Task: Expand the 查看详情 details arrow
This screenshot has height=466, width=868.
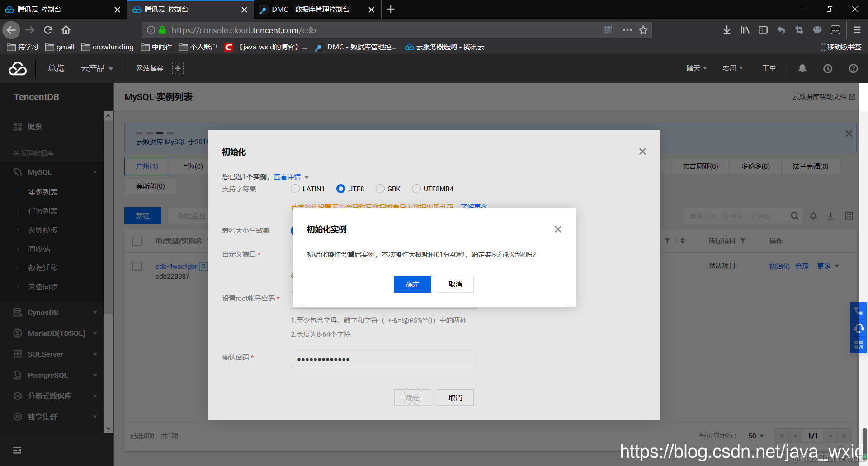Action: tap(307, 177)
